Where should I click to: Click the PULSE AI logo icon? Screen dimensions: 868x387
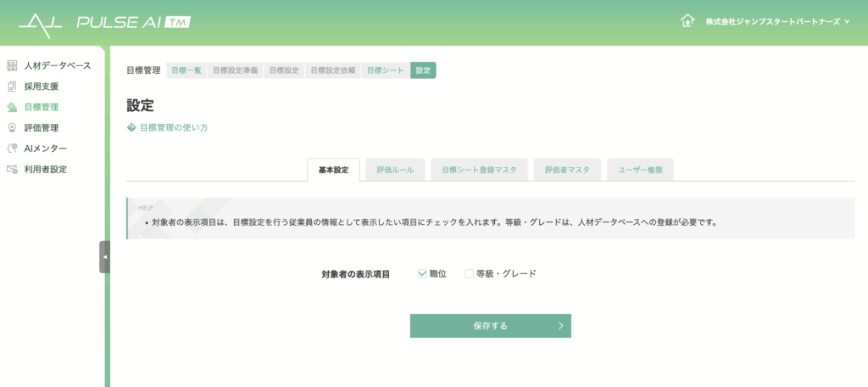[41, 21]
